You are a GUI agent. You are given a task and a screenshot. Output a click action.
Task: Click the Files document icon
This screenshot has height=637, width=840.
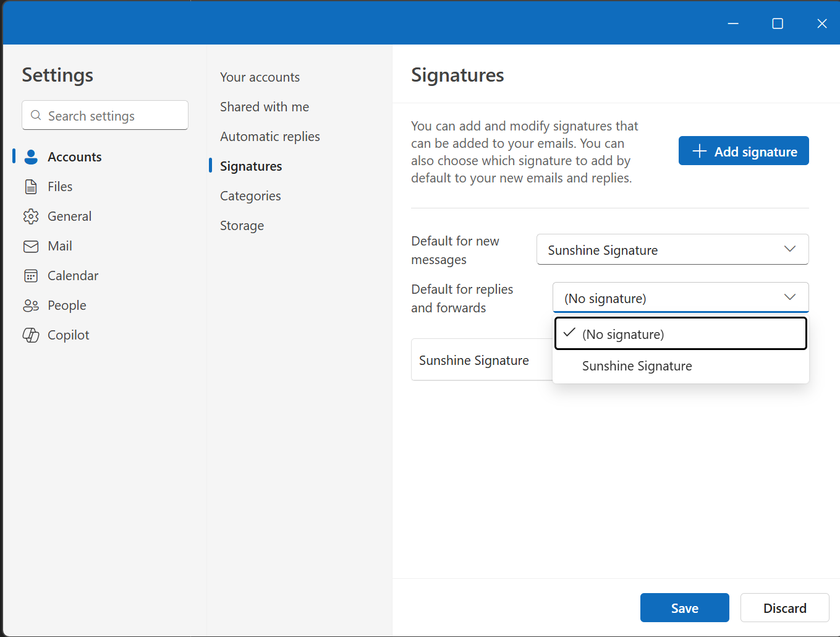coord(31,187)
